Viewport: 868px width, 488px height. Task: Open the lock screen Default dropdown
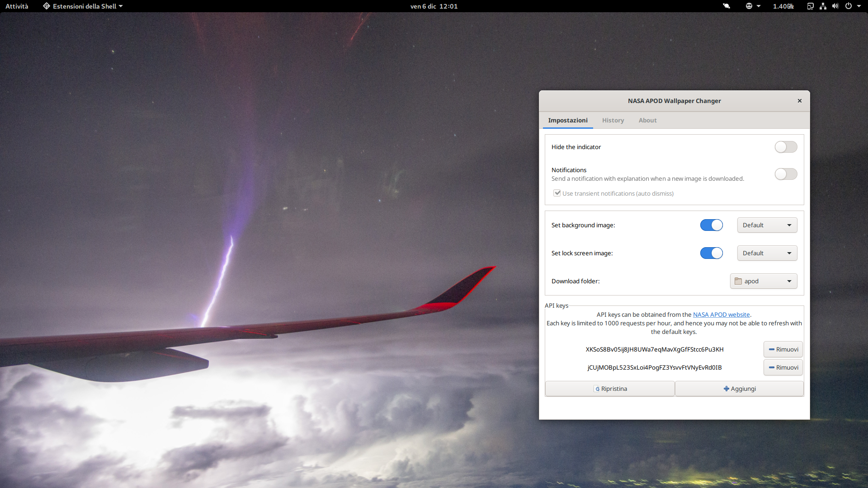767,253
